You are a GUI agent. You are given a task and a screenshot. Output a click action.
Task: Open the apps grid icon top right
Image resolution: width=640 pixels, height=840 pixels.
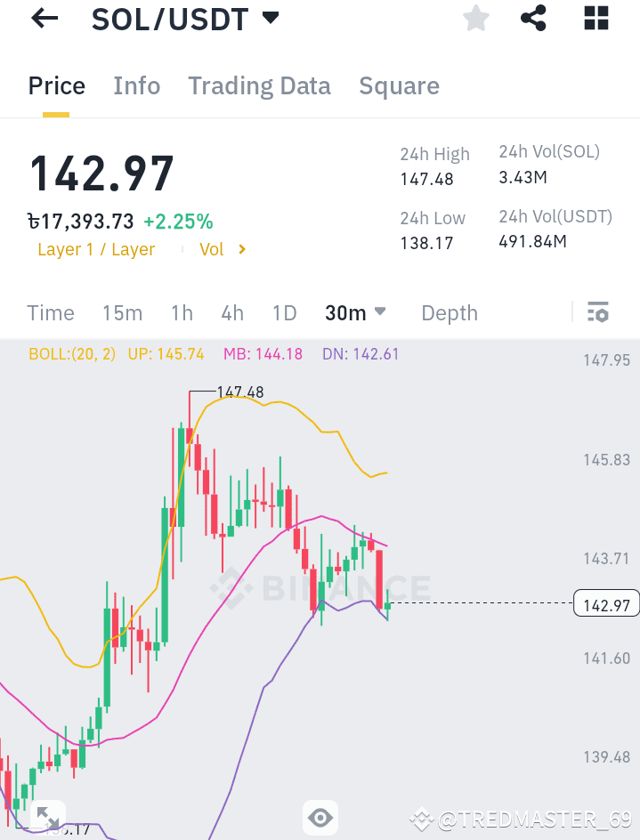(595, 18)
